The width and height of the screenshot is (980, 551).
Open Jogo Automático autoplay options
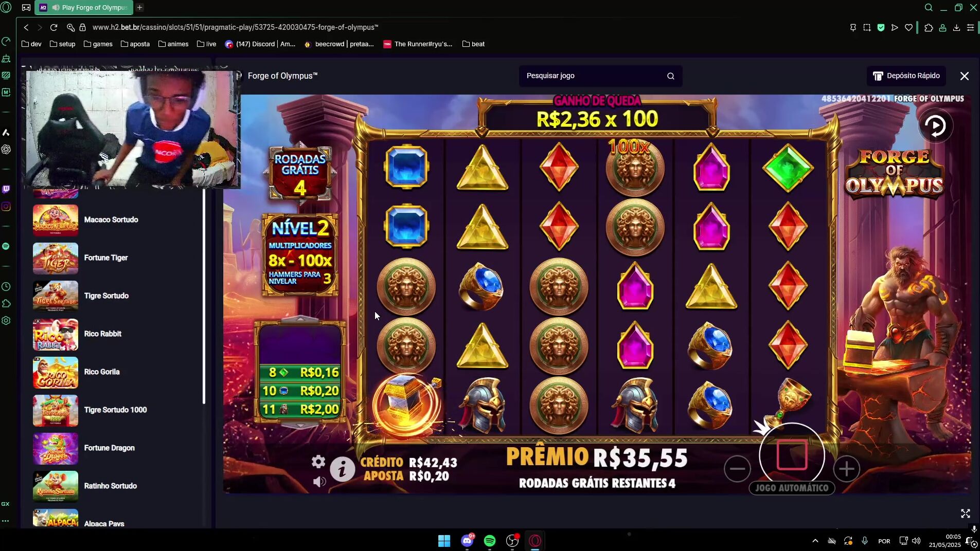[792, 488]
